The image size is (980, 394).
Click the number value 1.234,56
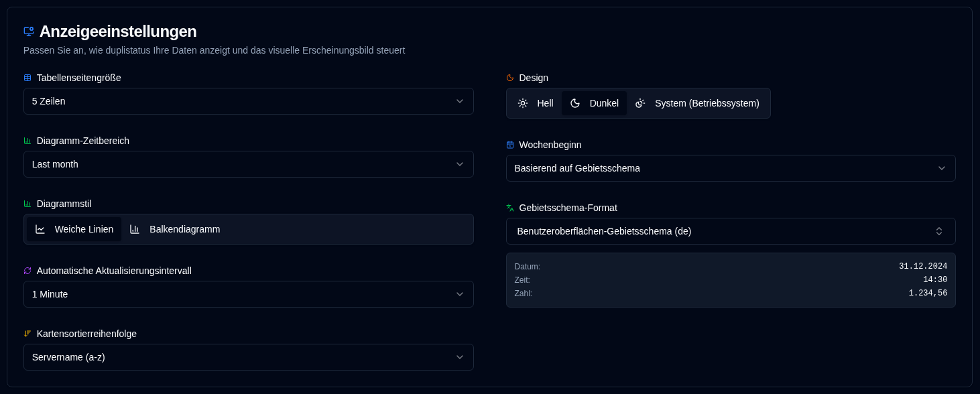tap(928, 293)
